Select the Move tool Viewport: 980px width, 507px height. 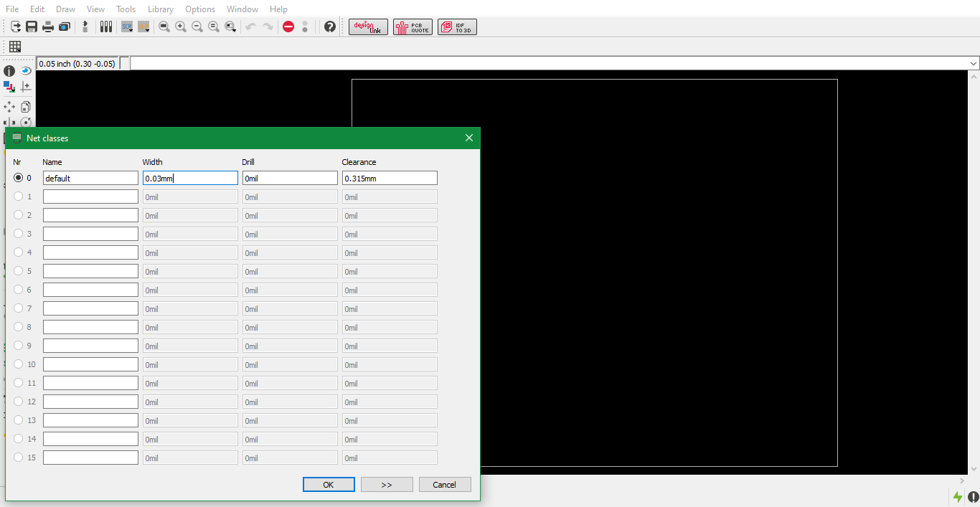tap(9, 107)
